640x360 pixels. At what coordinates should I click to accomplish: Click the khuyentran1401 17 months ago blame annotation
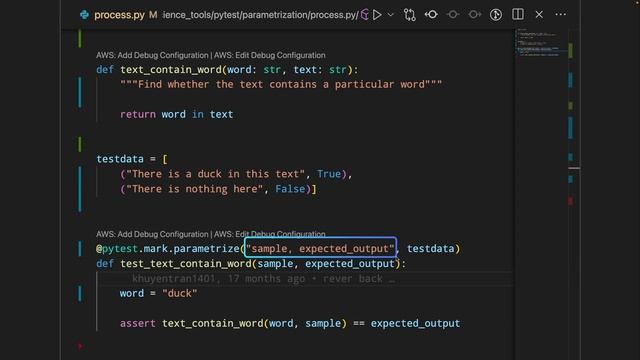263,279
